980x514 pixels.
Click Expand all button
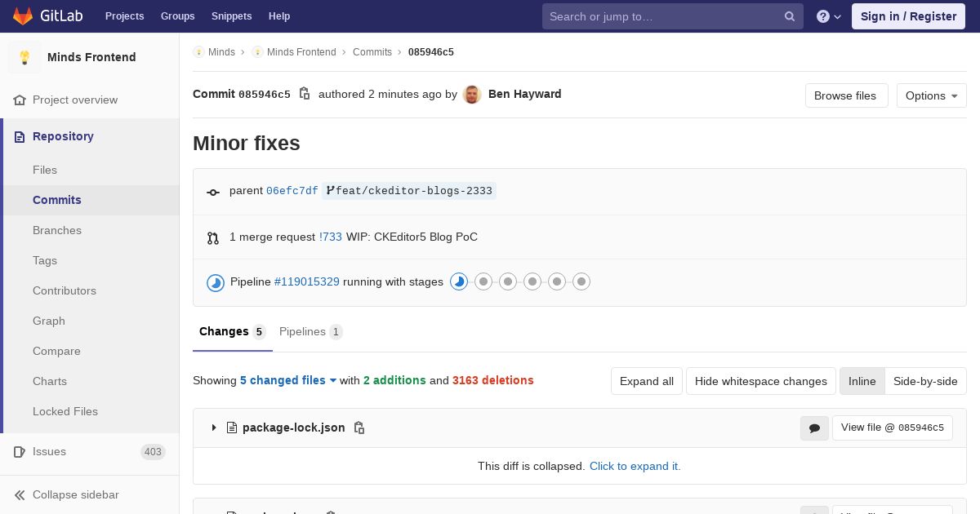point(647,381)
